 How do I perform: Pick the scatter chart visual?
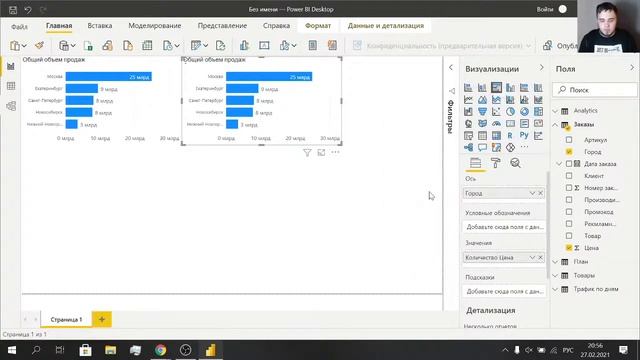[x=496, y=111]
